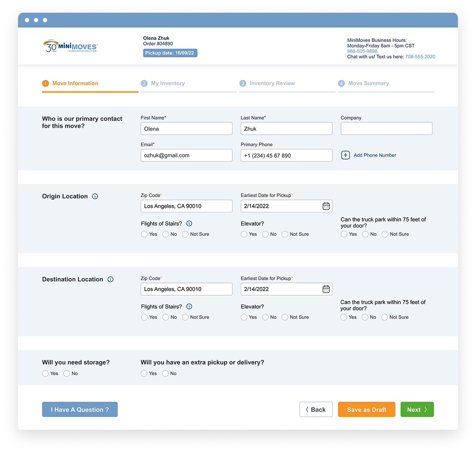The width and height of the screenshot is (476, 453).
Task: Select Yes for Destination Flights of Stairs
Action: pos(144,317)
